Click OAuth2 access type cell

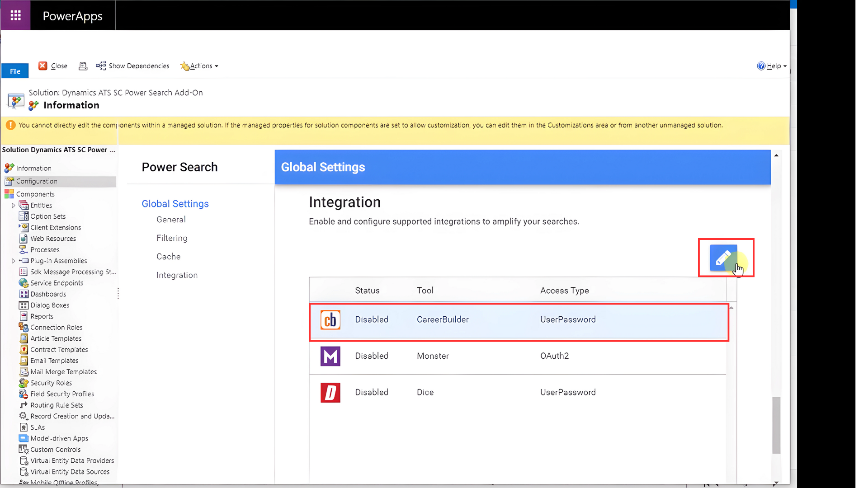tap(555, 356)
